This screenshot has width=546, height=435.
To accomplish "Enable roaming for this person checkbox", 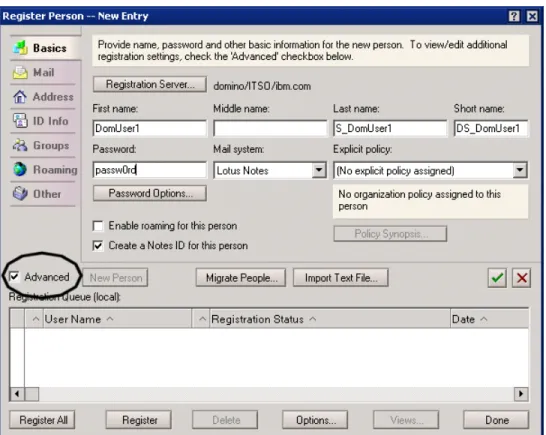I will [98, 226].
